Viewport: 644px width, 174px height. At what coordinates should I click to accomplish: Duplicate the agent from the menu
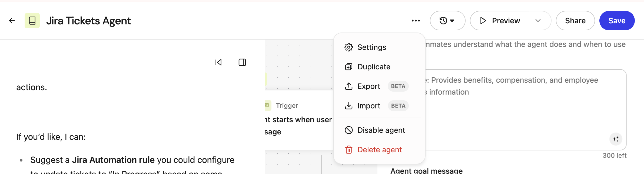pyautogui.click(x=374, y=67)
